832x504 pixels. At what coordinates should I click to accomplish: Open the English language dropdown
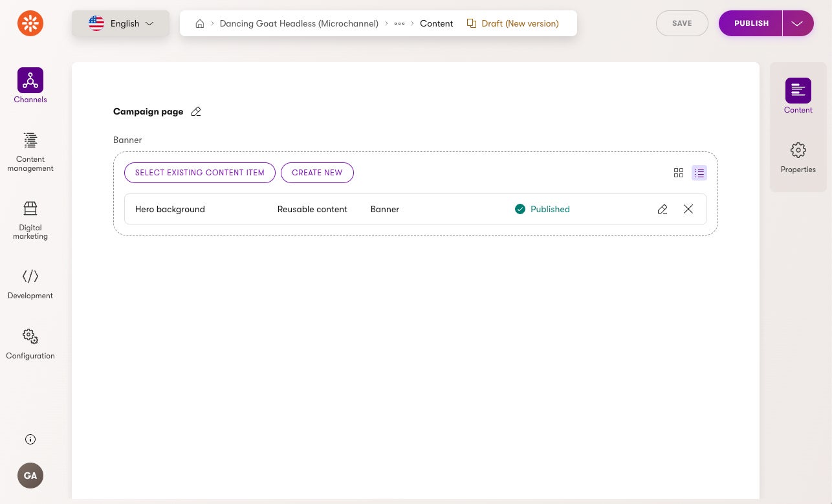click(x=121, y=23)
